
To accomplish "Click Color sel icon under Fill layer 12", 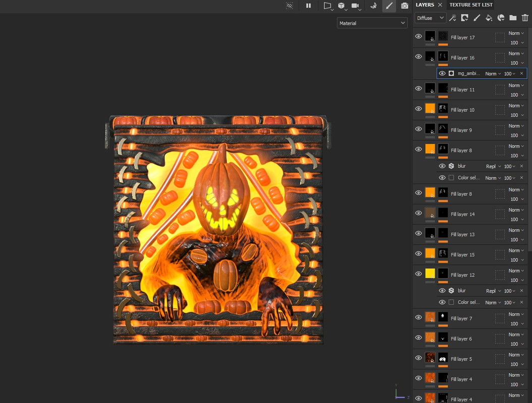I will point(451,302).
